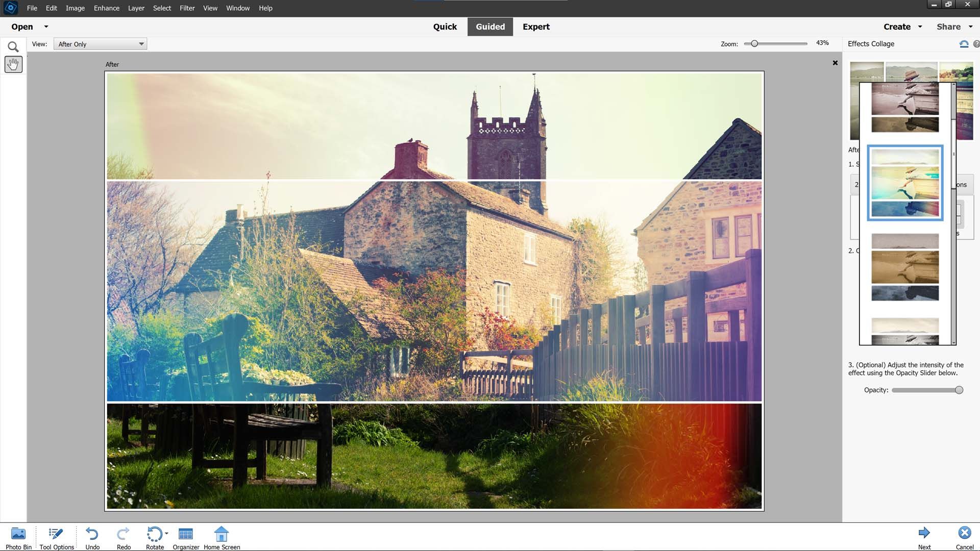Cancel the guided edit

click(x=964, y=538)
